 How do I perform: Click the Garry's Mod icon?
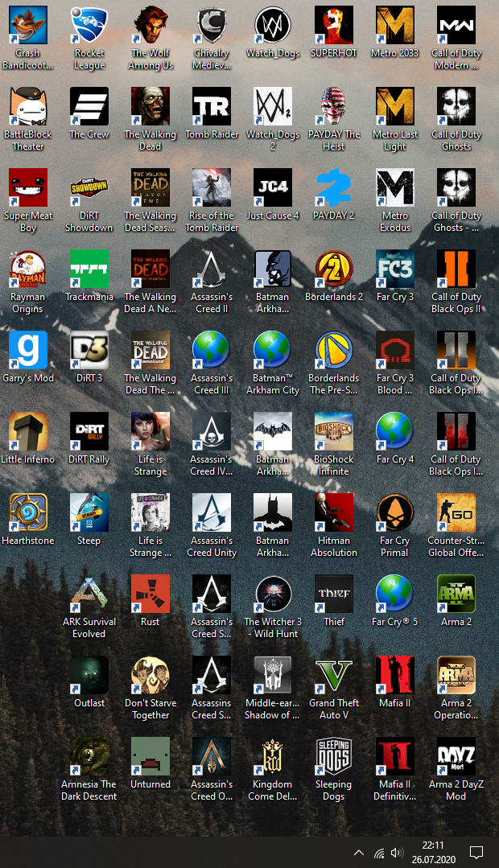(x=27, y=351)
